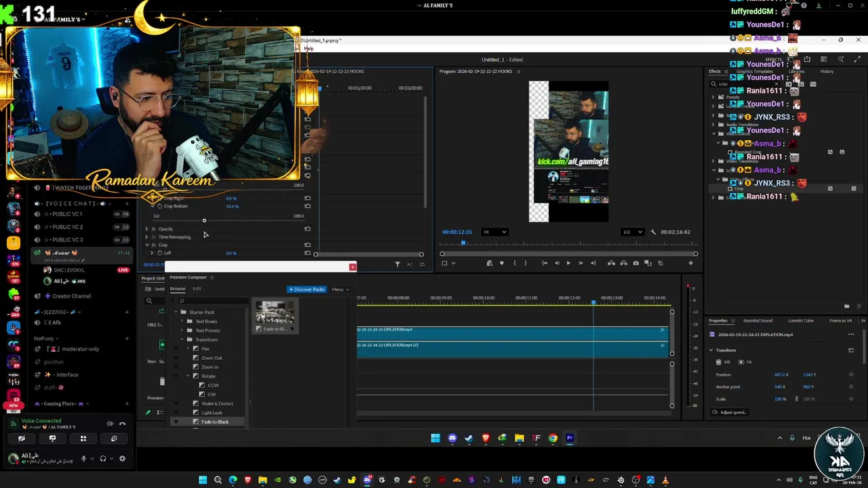Open the moderator-only Discord channel
The height and width of the screenshot is (488, 868).
click(x=81, y=349)
